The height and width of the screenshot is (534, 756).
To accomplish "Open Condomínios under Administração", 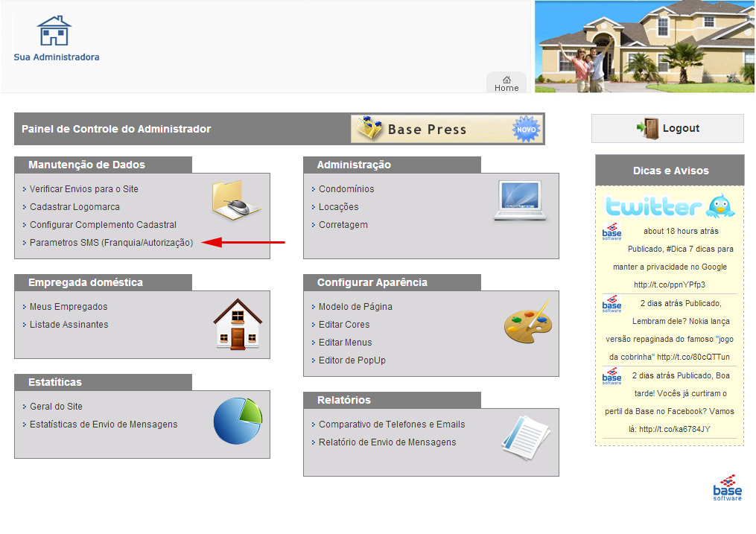I will 346,189.
